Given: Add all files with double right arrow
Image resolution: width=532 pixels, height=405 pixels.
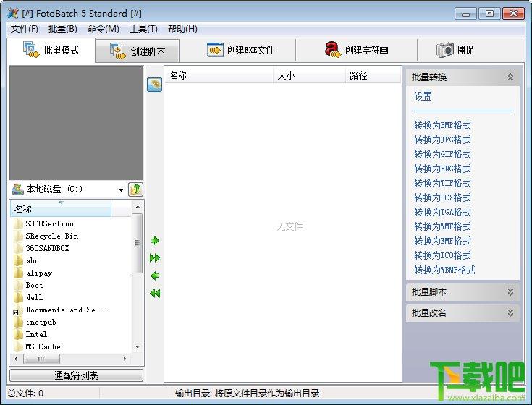Looking at the screenshot, I should click(x=155, y=258).
